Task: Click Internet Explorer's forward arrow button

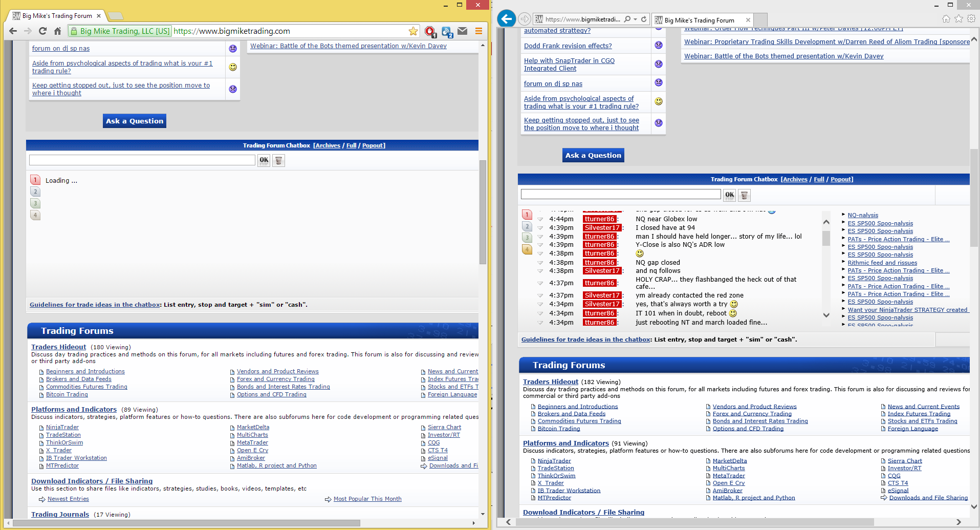Action: coord(525,19)
